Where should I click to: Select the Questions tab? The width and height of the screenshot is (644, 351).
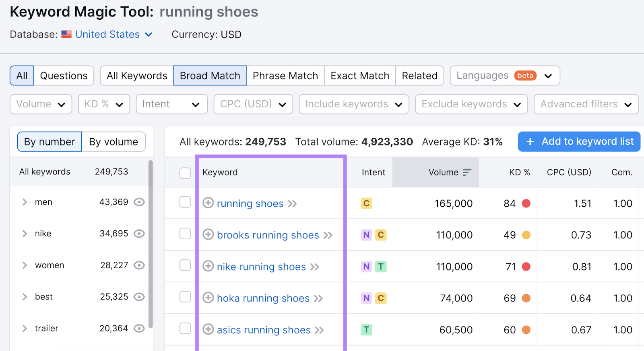pos(64,76)
